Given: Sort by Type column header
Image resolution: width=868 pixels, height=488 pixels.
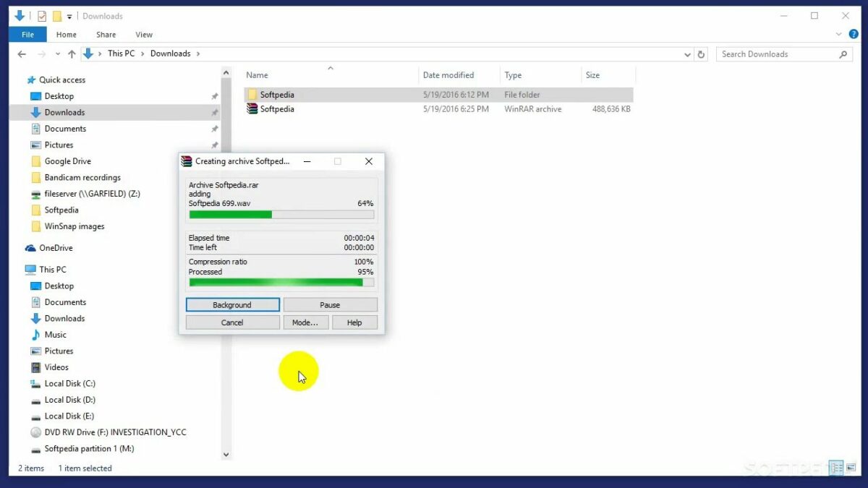Looking at the screenshot, I should coord(540,75).
